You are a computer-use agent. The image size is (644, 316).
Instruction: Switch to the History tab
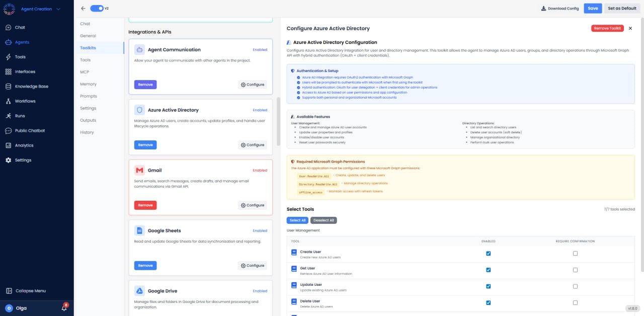[x=87, y=132]
